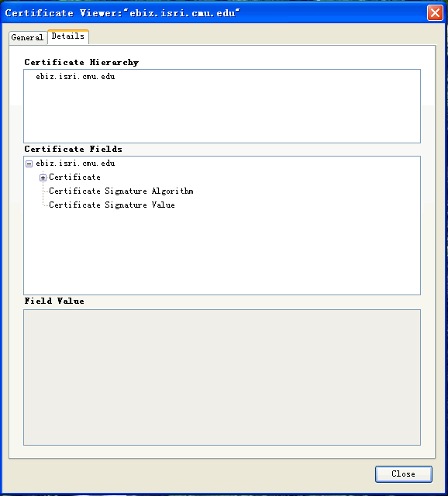Collapse the ebiz.isri.cmu.edu root node minus icon
The image size is (448, 496).
29,164
